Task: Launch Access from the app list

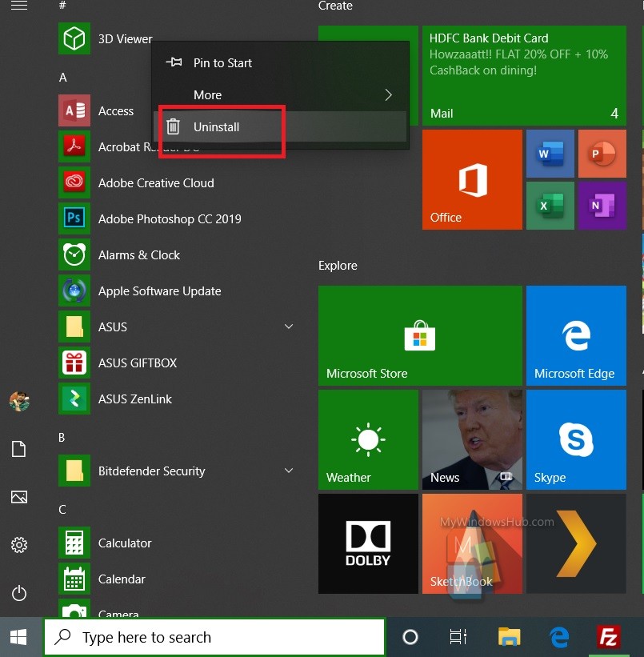Action: 74,110
